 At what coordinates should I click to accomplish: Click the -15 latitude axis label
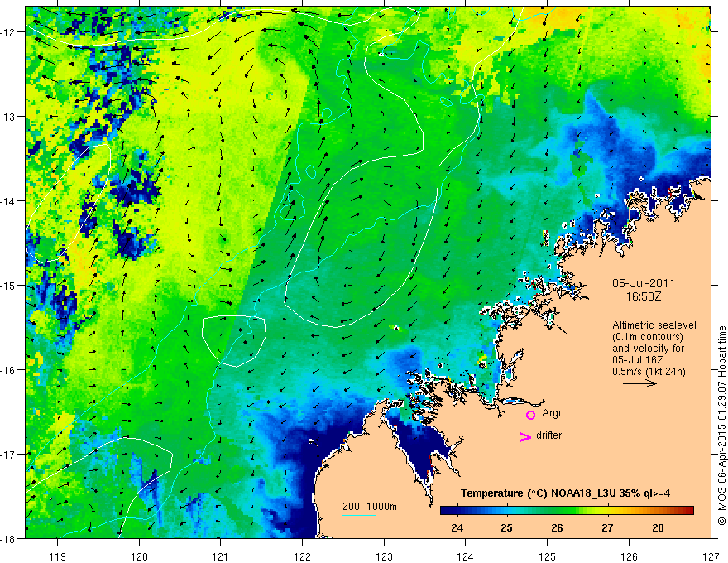(9, 285)
